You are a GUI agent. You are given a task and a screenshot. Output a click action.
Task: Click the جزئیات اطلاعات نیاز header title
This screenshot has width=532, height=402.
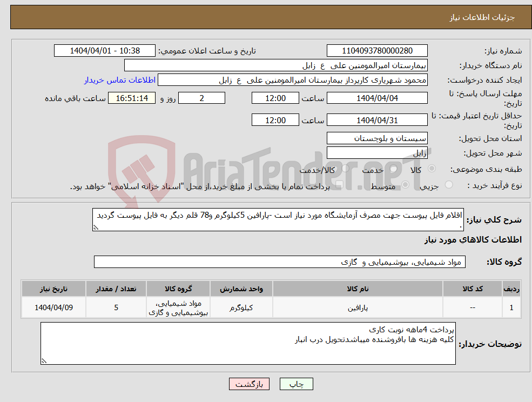point(482,17)
